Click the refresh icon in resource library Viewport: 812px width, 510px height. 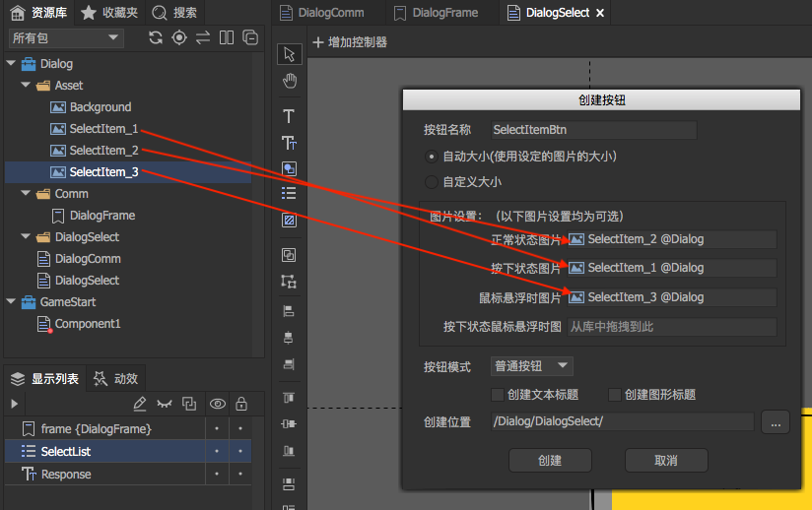(156, 37)
